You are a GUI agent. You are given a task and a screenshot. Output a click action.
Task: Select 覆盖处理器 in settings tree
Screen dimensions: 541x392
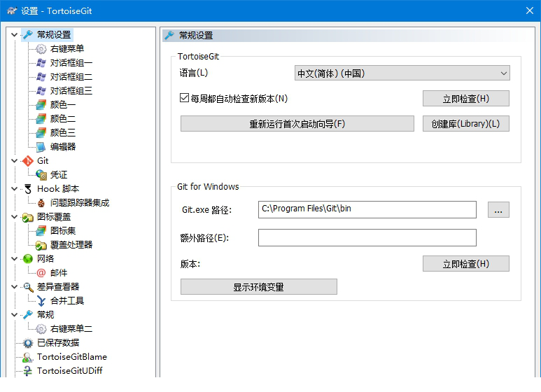click(71, 245)
